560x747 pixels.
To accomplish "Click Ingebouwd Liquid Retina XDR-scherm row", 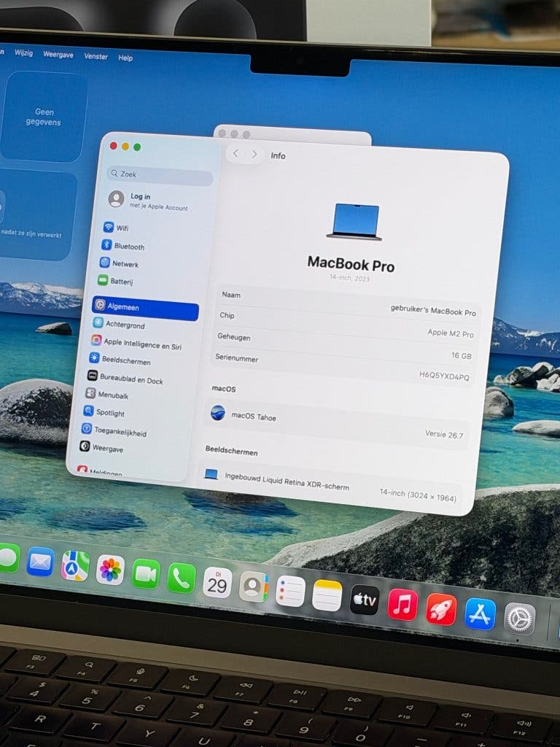I will [330, 484].
